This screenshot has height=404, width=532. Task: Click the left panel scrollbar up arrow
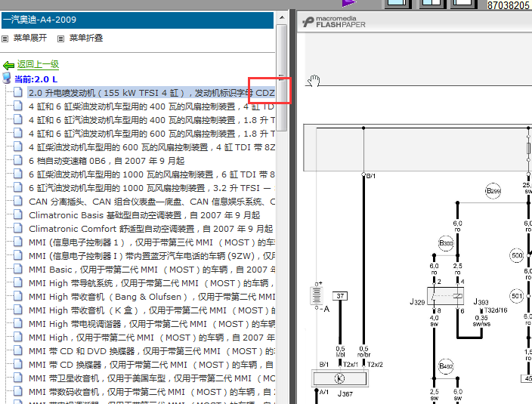pos(282,17)
